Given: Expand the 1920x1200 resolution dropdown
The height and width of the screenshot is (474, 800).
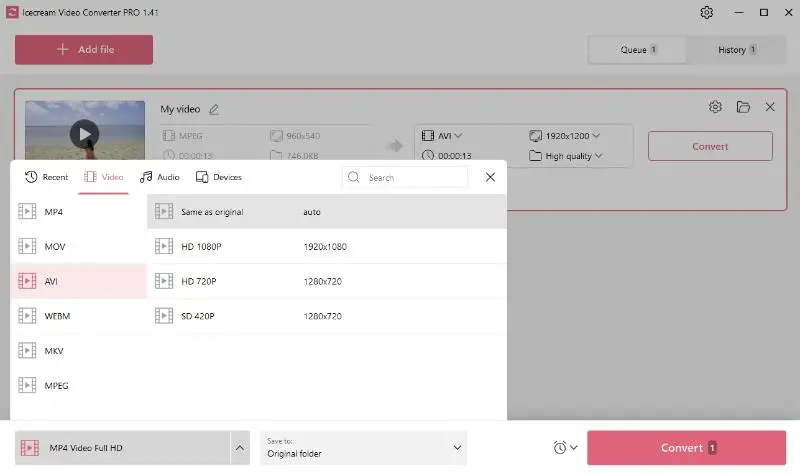Looking at the screenshot, I should [x=564, y=136].
